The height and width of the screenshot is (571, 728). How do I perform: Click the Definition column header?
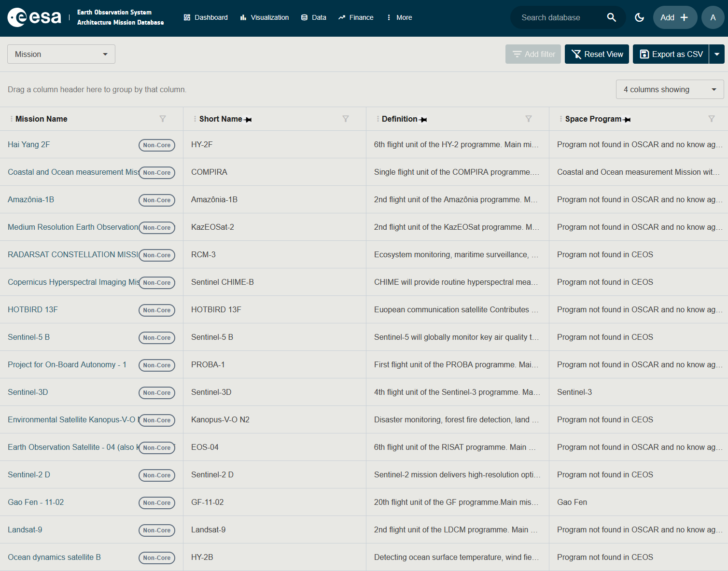[399, 119]
